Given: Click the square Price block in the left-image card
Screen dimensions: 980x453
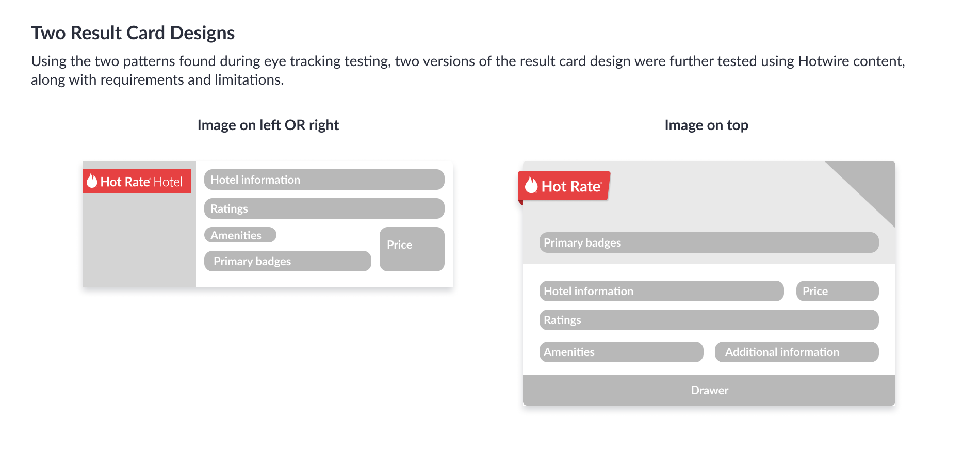Looking at the screenshot, I should (x=412, y=249).
